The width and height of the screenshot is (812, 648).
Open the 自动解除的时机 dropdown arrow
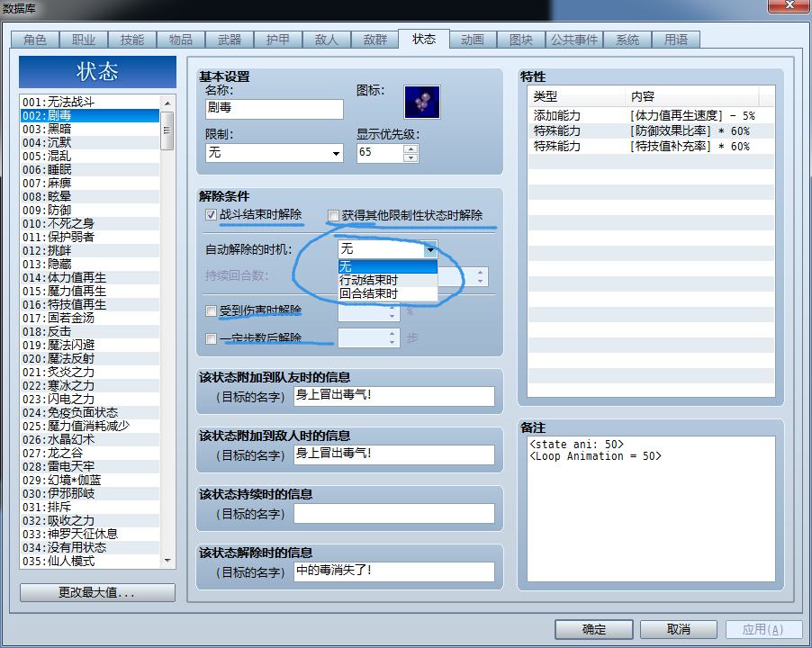click(x=430, y=250)
